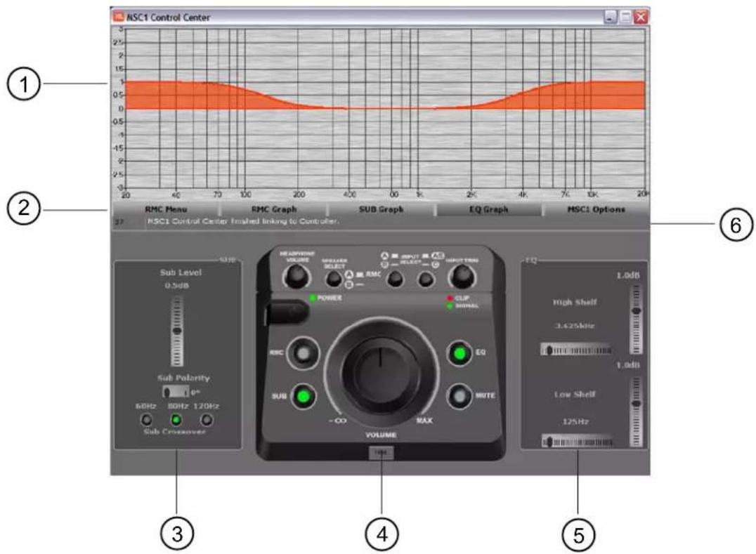Viewport: 756px width, 554px height.
Task: Switch to the SUB Graph tab
Action: [x=381, y=209]
